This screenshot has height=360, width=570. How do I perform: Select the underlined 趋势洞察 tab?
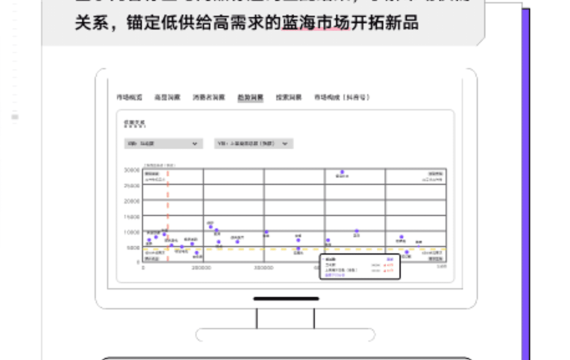point(250,97)
